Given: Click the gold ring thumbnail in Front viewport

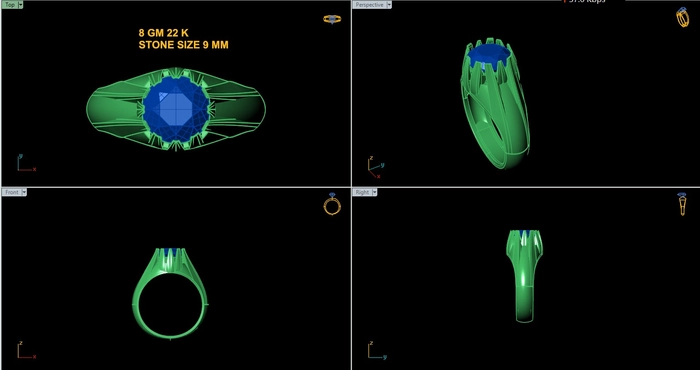Looking at the screenshot, I should pos(332,204).
